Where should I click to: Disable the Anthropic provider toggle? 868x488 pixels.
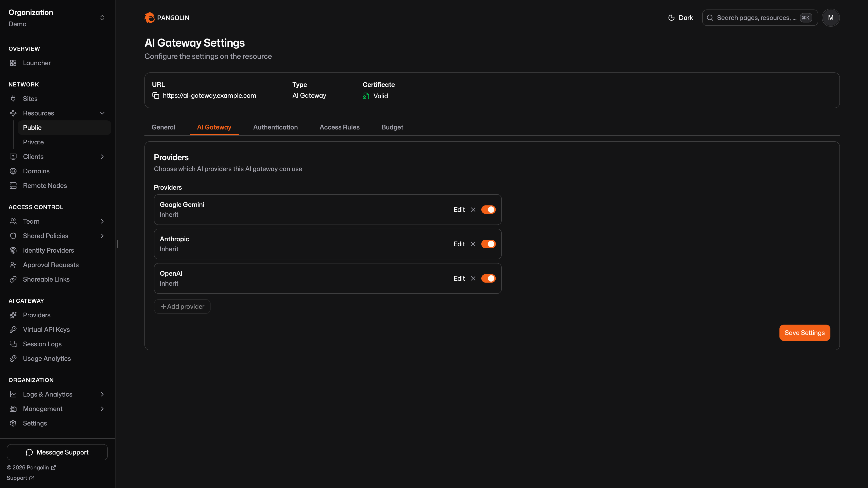tap(488, 244)
